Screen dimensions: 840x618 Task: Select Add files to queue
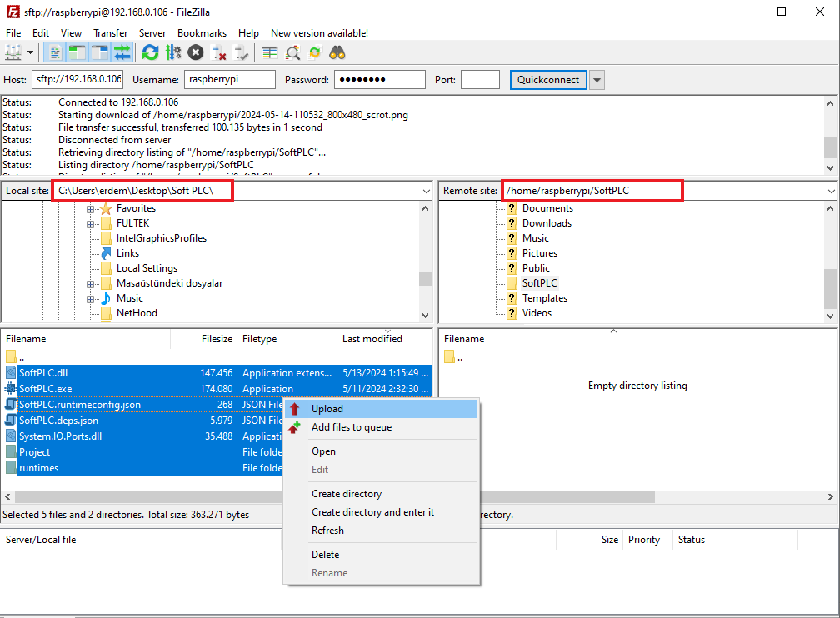(351, 427)
